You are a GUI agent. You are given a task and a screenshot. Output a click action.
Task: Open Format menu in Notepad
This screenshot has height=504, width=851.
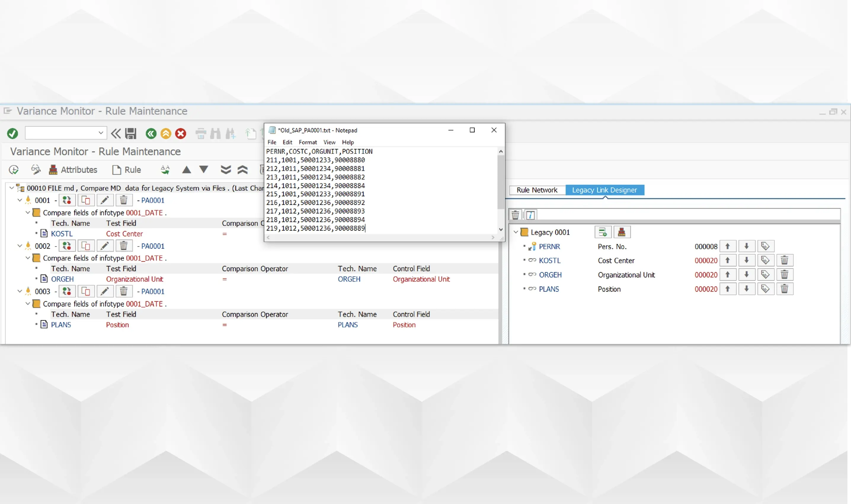[x=308, y=142]
